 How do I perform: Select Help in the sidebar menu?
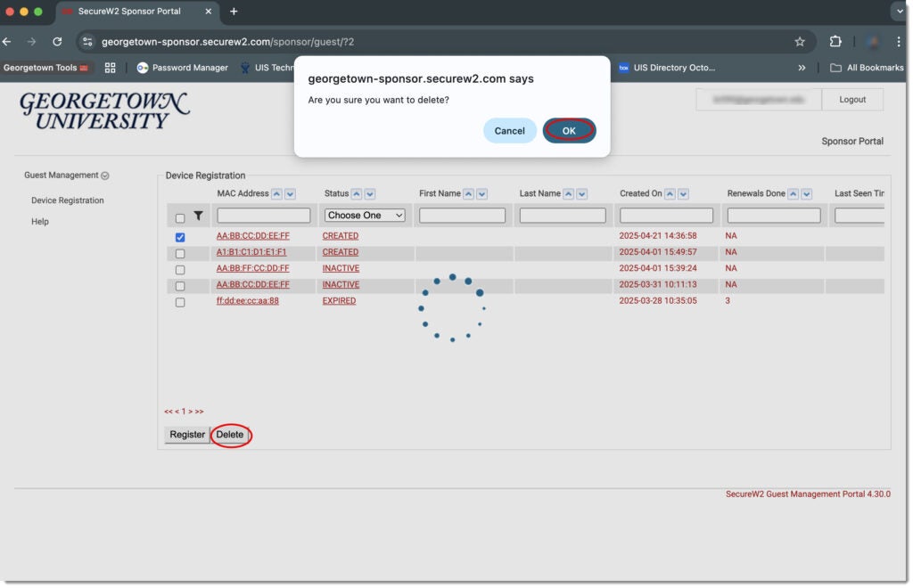[40, 222]
